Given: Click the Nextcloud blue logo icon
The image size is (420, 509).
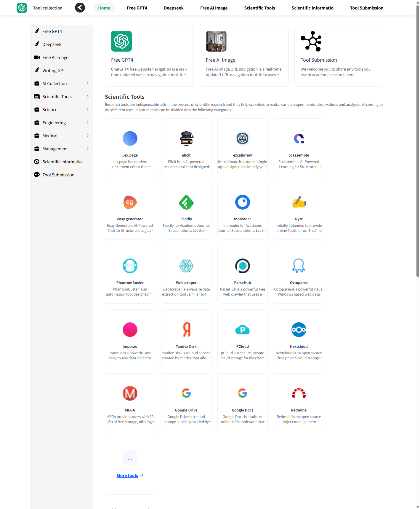Looking at the screenshot, I should point(299,330).
